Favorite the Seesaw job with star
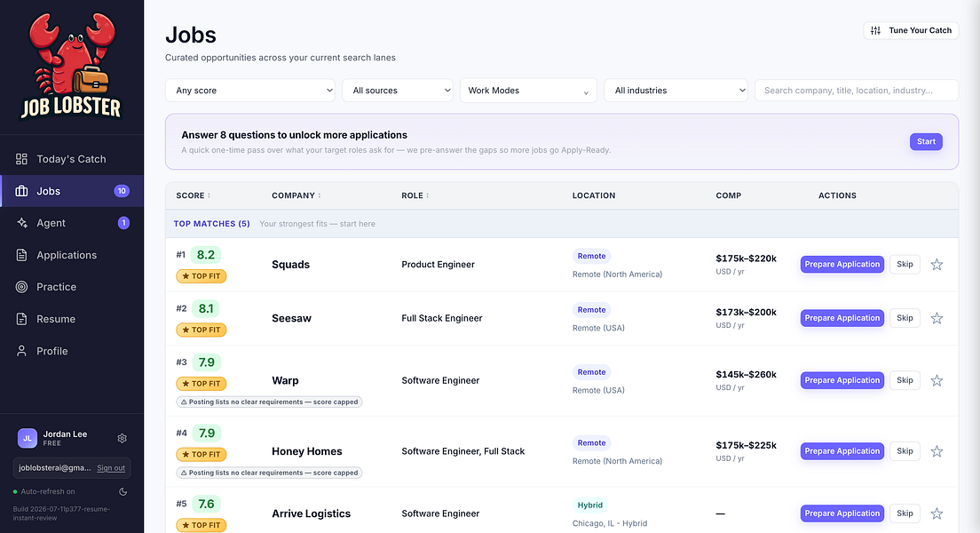Viewport: 980px width, 533px height. [937, 318]
